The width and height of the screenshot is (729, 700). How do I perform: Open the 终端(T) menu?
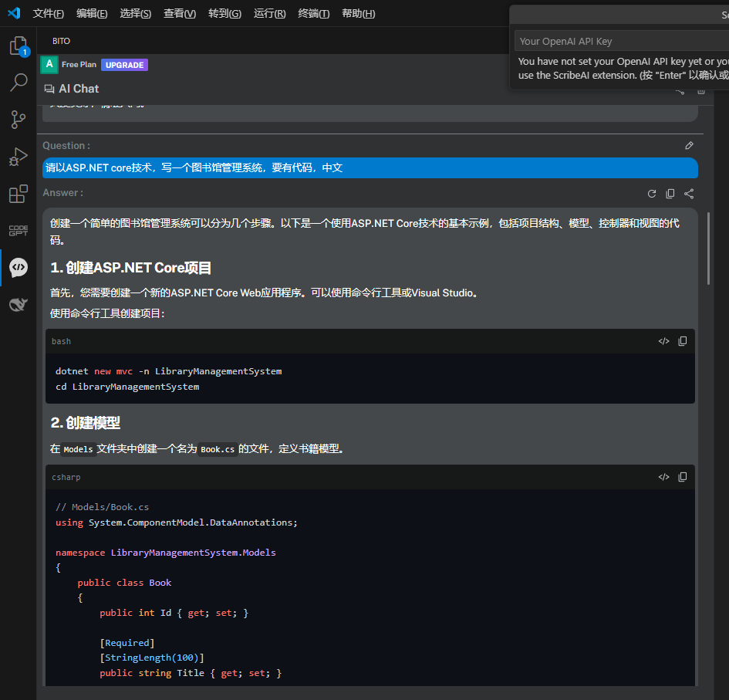(x=314, y=13)
